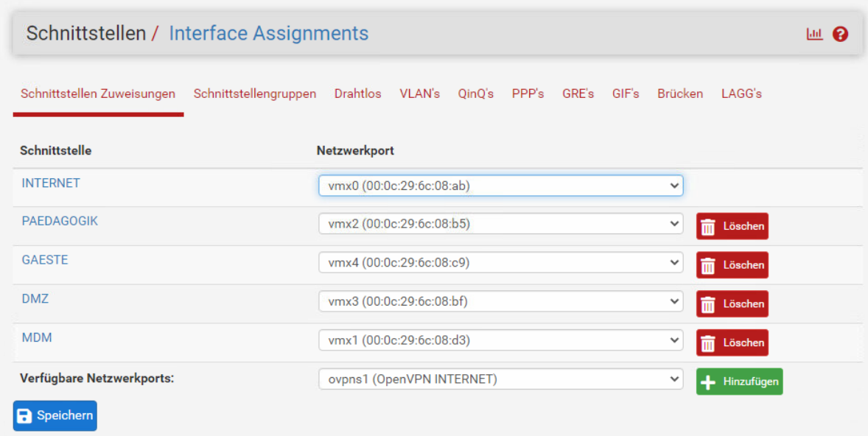Screen dimensions: 868x436
Task: Remove the GAESTE interface via Löschen
Action: [732, 265]
